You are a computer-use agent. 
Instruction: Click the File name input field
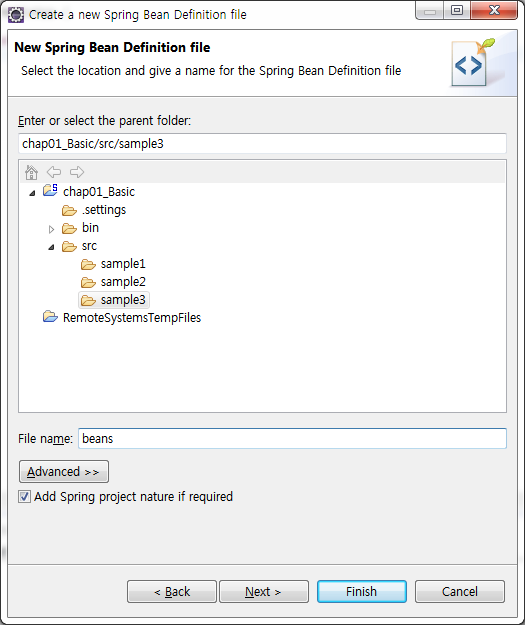pyautogui.click(x=292, y=438)
